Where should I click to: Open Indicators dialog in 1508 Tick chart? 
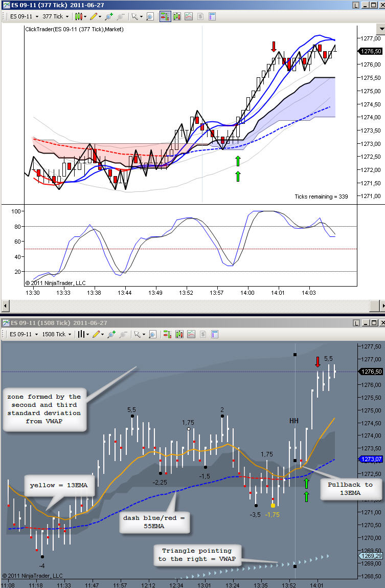point(179,334)
